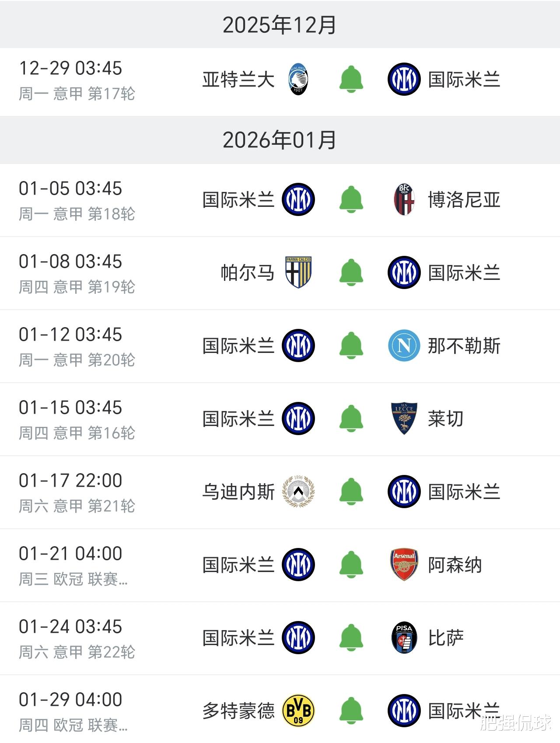Toggle reminder bell for Atalanta match
Screen dimensions: 560x743
point(351,80)
